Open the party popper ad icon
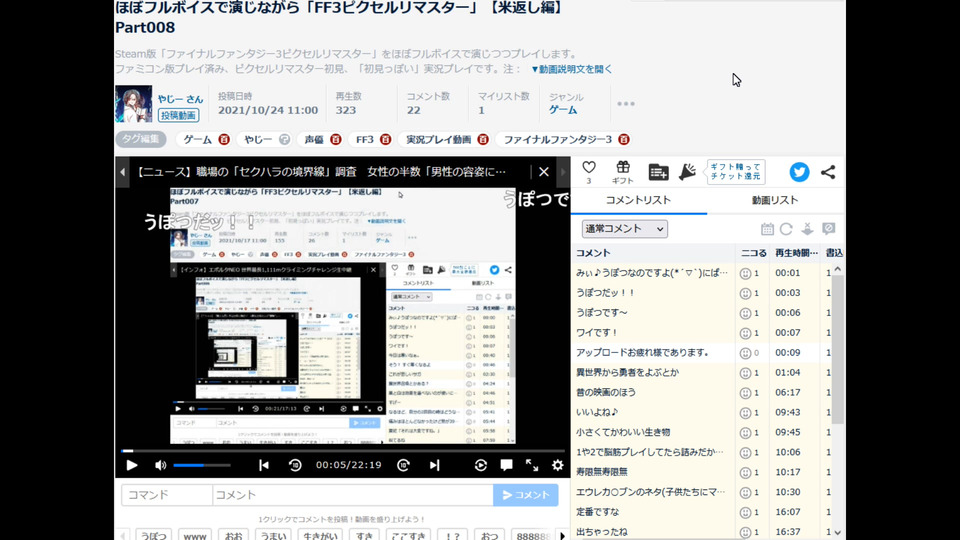960x540 pixels. (688, 172)
